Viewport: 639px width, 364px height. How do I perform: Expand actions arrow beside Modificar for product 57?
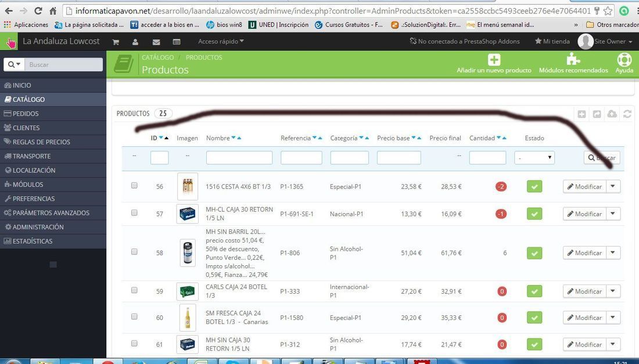(x=613, y=214)
